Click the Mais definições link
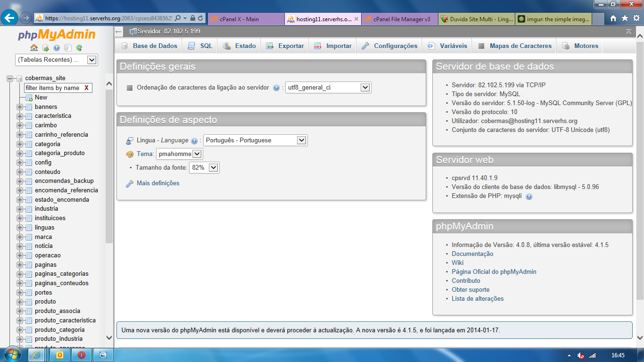Viewport: 644px width, 362px height. click(x=158, y=183)
